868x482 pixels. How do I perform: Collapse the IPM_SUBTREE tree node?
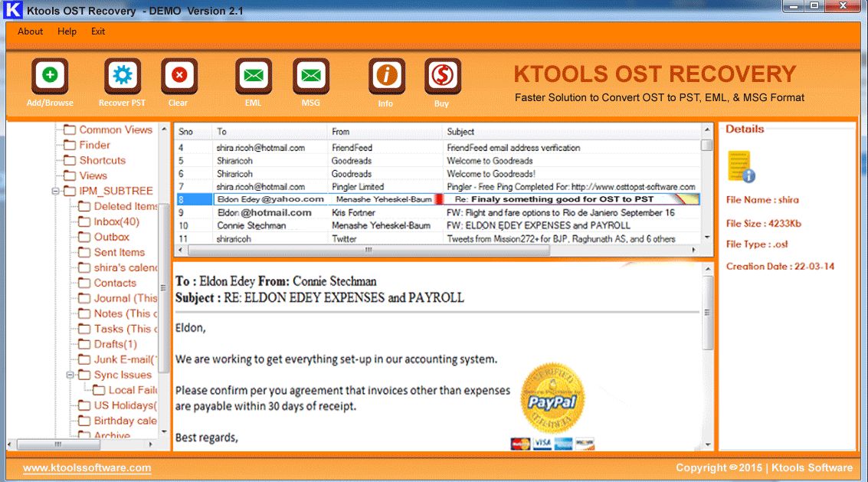point(55,191)
